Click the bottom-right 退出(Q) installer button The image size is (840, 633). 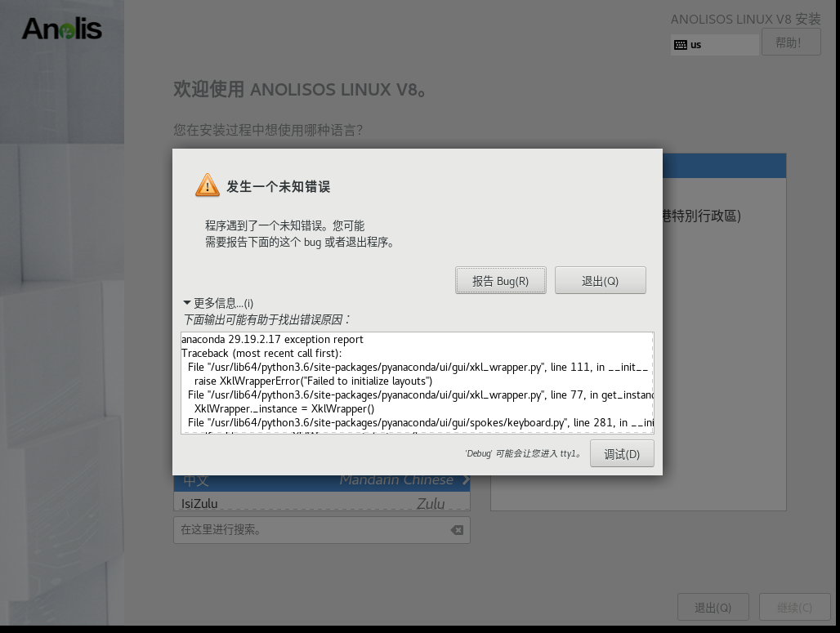[713, 608]
